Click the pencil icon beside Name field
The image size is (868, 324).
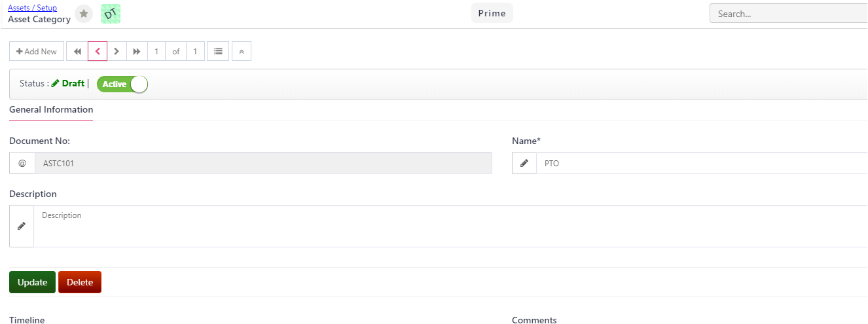pyautogui.click(x=524, y=163)
